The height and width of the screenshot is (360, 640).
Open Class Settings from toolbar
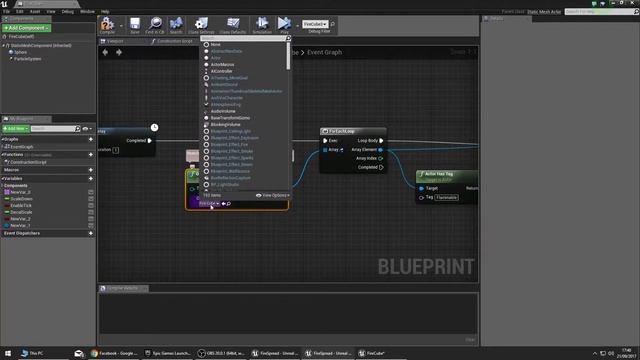click(x=201, y=24)
